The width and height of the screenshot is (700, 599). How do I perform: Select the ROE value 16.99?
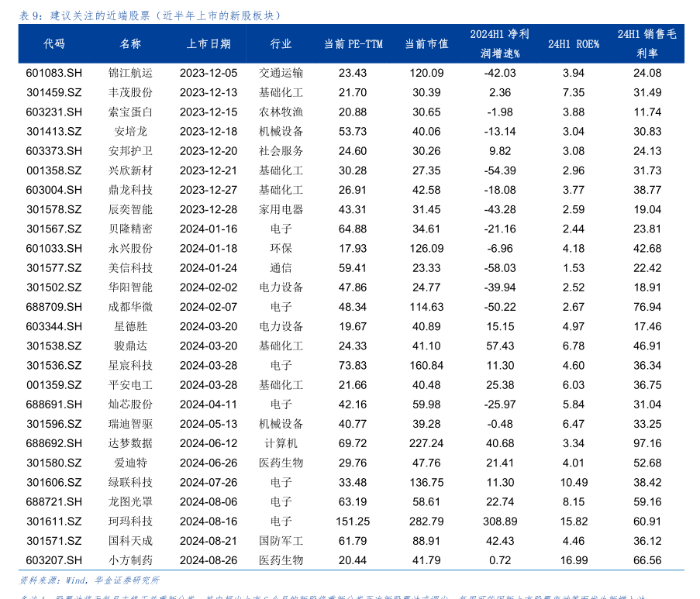pos(573,560)
